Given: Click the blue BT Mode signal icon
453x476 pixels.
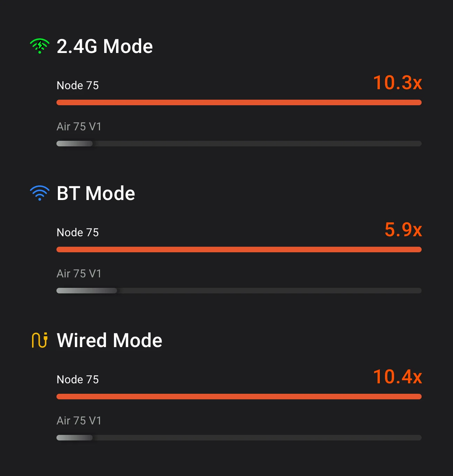Looking at the screenshot, I should (40, 193).
